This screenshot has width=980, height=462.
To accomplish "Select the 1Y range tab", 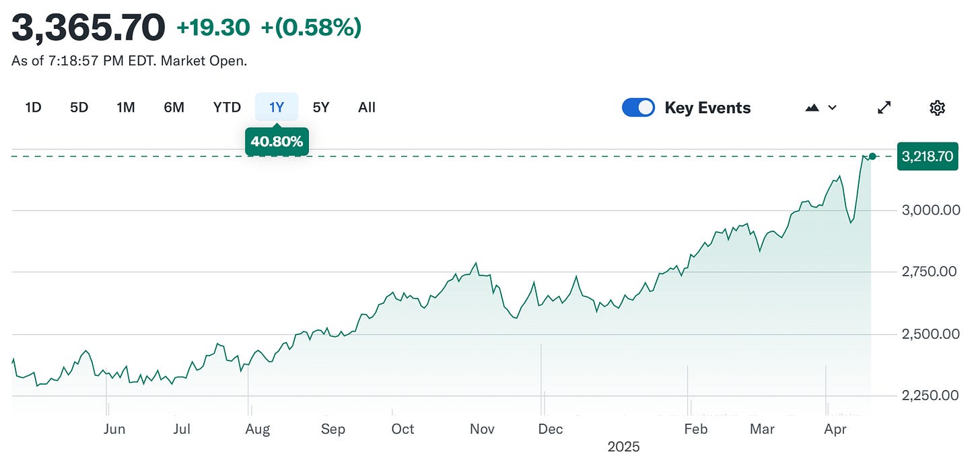I will pos(277,108).
